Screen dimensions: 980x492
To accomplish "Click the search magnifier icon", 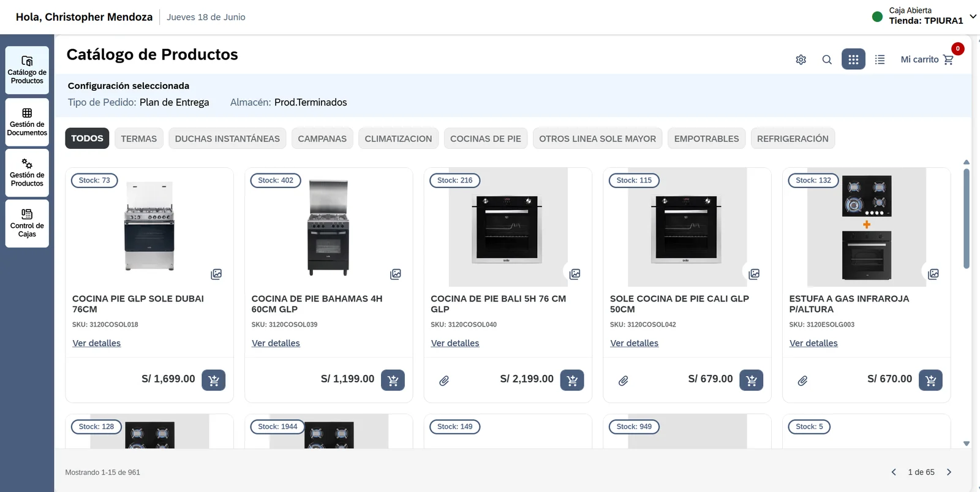I will [x=827, y=59].
